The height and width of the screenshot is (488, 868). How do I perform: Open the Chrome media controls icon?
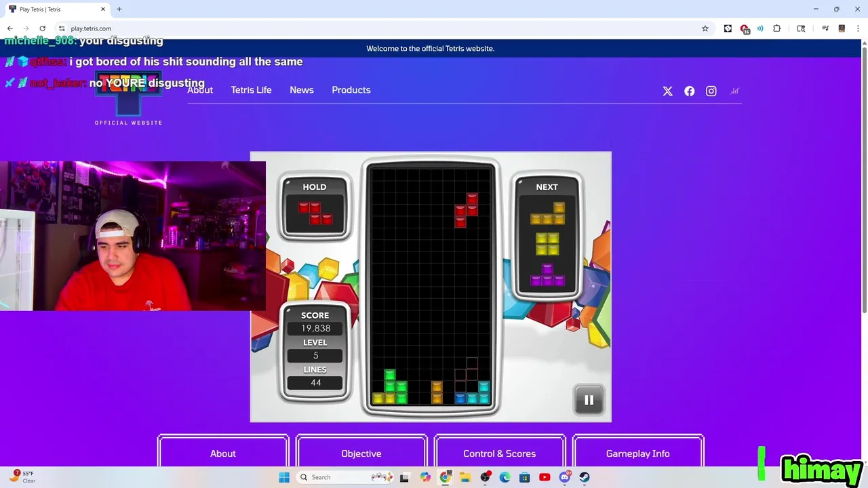(825, 28)
